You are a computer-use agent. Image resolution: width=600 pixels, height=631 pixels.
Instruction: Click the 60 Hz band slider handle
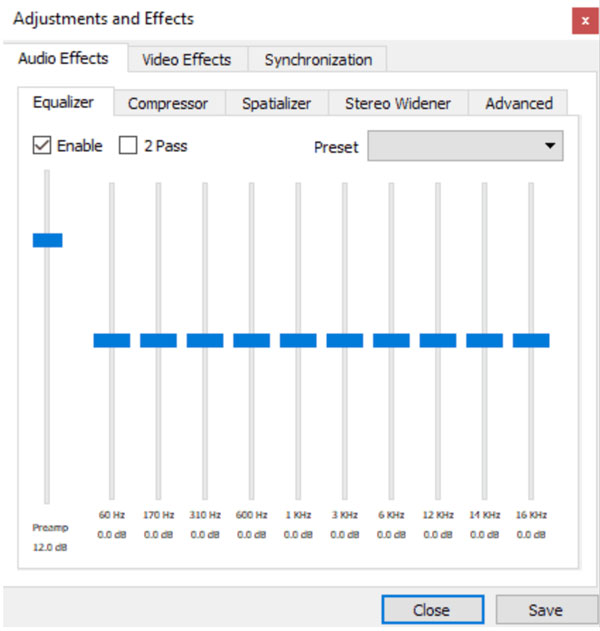[x=112, y=340]
